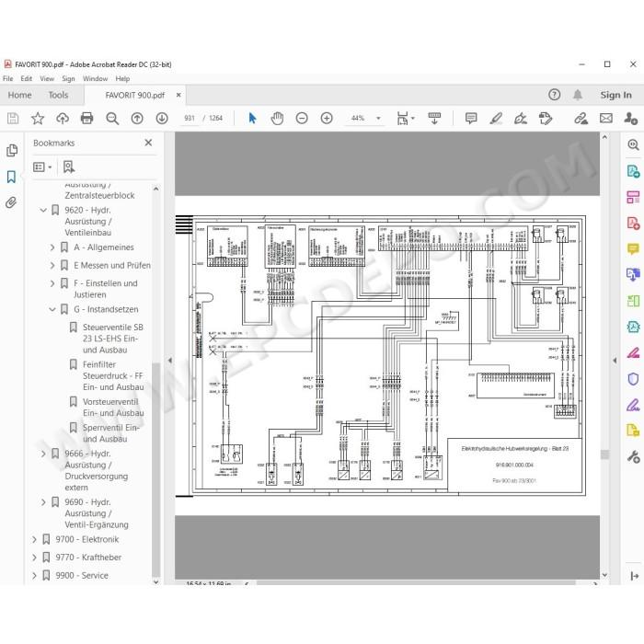Expand the 9700 - Elektronik bookmark
The width and height of the screenshot is (644, 644).
[35, 539]
